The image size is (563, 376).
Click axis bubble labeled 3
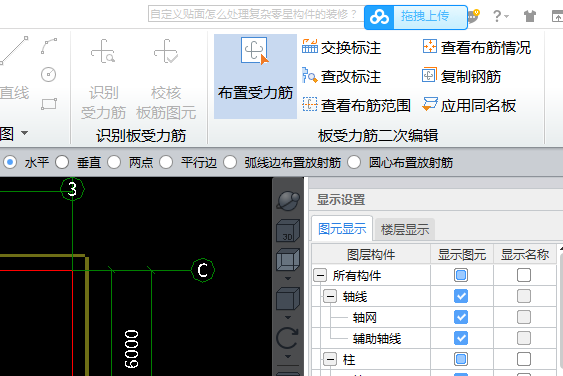pyautogui.click(x=73, y=189)
